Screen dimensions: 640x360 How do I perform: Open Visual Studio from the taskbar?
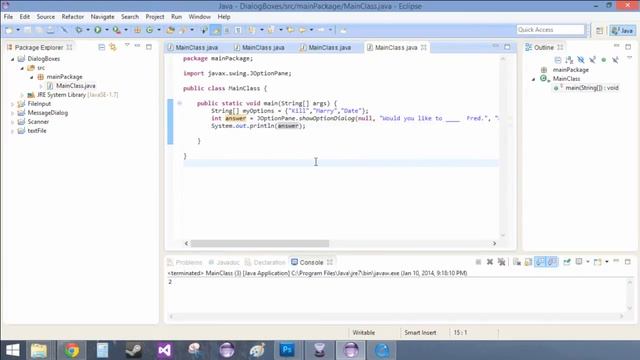(164, 350)
